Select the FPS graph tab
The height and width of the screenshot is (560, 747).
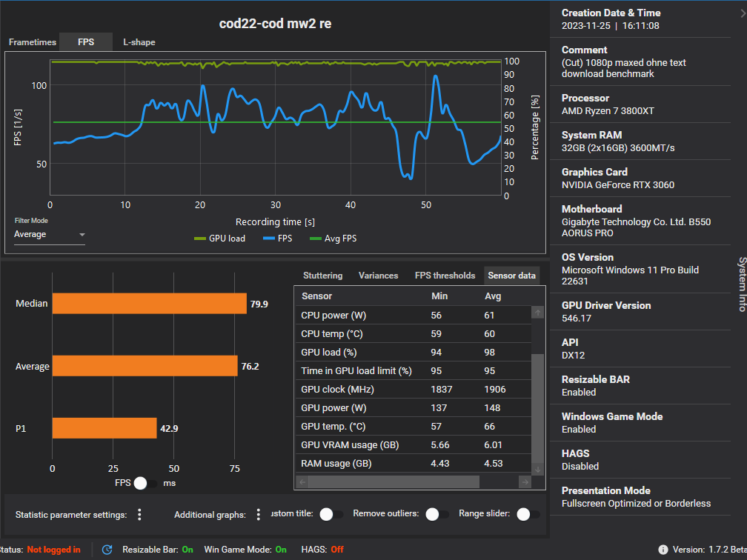86,42
